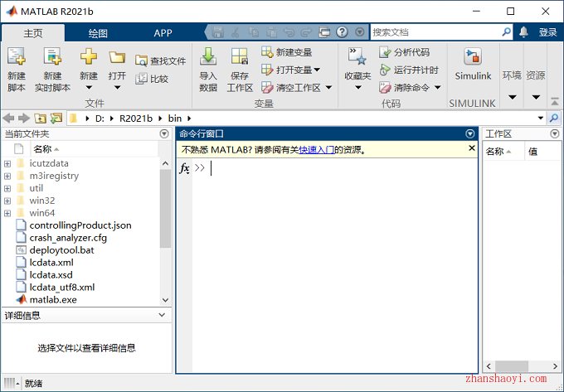Expand the util folder

coord(7,189)
